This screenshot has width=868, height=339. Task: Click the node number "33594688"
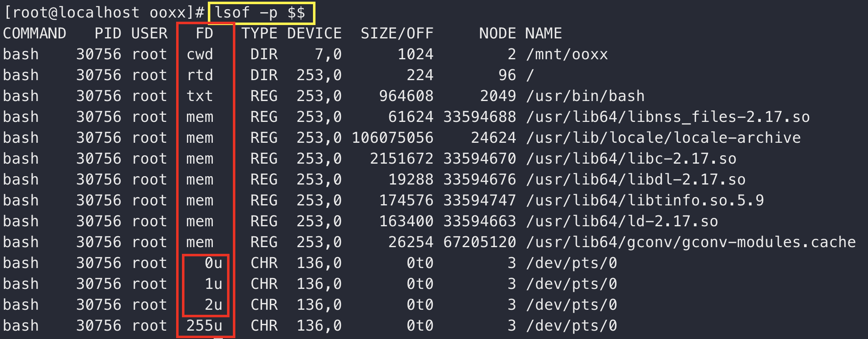coord(479,117)
